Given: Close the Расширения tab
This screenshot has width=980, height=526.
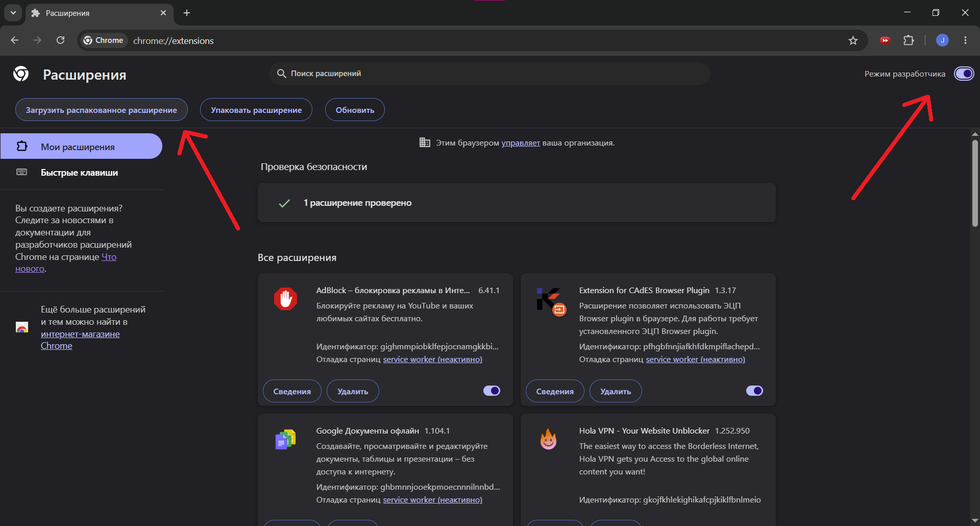Looking at the screenshot, I should (163, 13).
